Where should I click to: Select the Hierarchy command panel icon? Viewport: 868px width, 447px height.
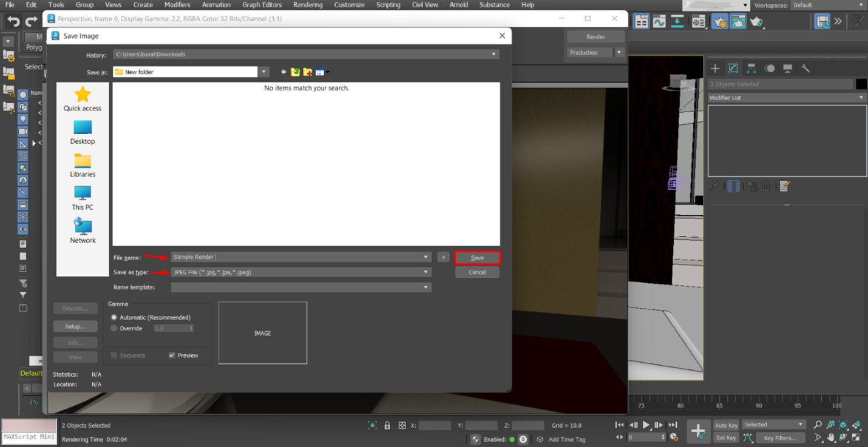pos(751,68)
